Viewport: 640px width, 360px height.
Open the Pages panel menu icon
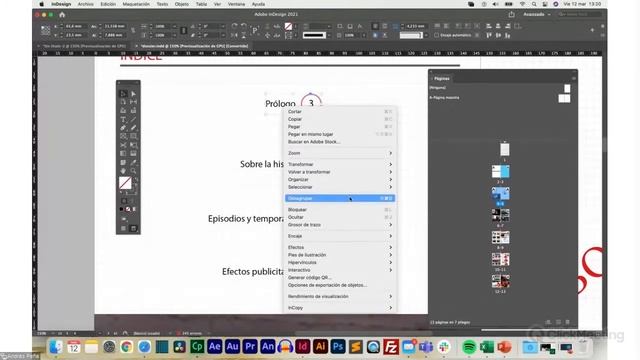[573, 78]
